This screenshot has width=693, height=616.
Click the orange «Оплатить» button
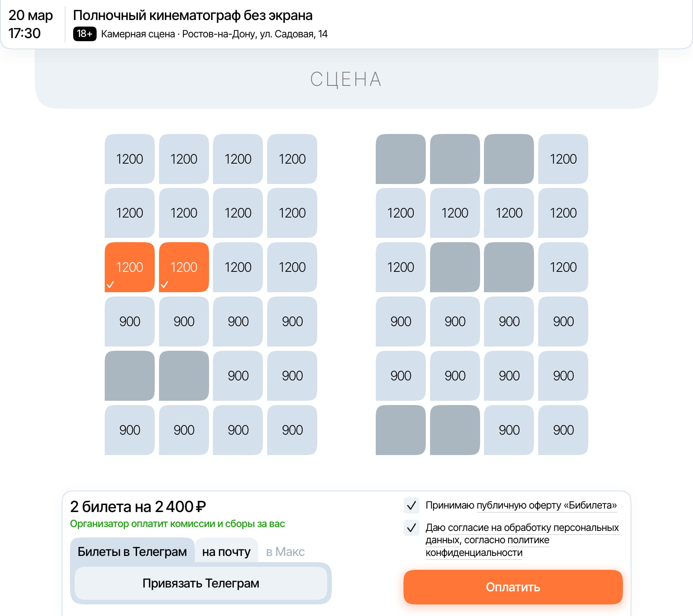pyautogui.click(x=513, y=587)
